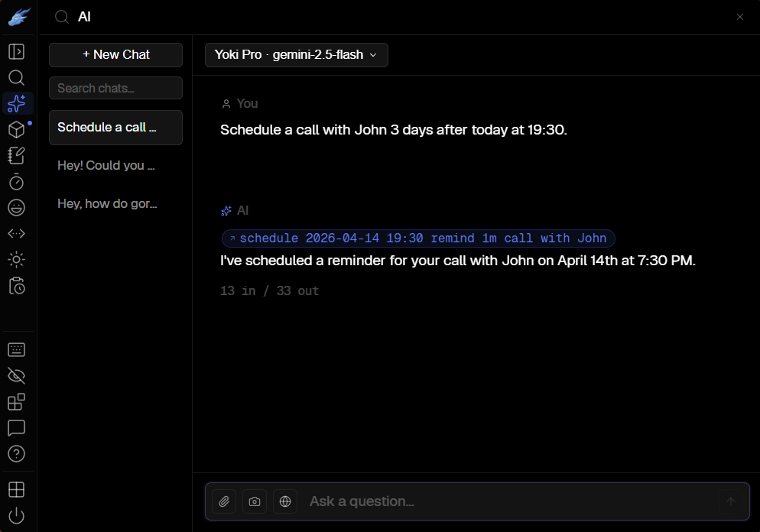The image size is (760, 532).
Task: Select the AI sparkle icon in sidebar
Action: [x=17, y=103]
